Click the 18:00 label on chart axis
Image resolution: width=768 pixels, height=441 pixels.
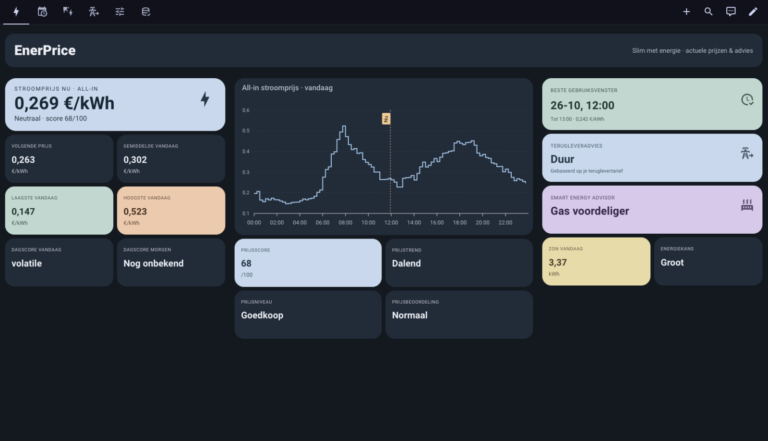459,222
